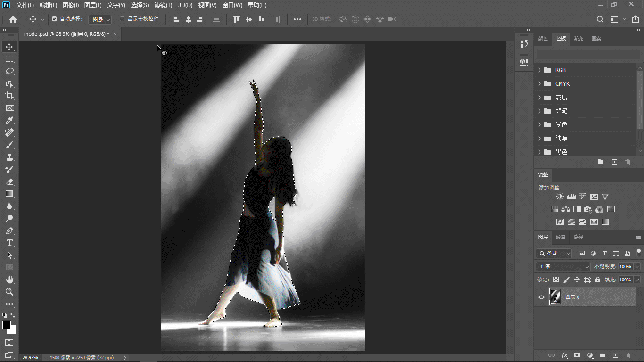Click the foreground color swatch
This screenshot has width=644, height=362.
(7, 325)
